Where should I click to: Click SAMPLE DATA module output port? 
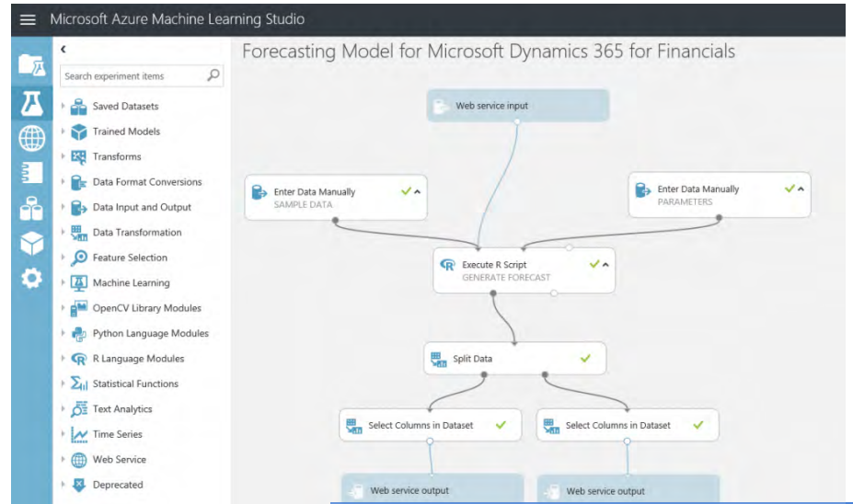pyautogui.click(x=336, y=220)
